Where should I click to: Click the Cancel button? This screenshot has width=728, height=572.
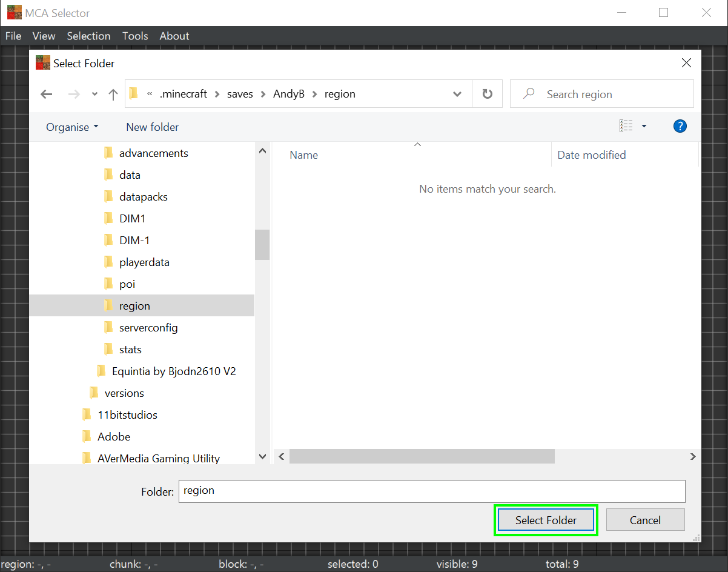point(645,520)
